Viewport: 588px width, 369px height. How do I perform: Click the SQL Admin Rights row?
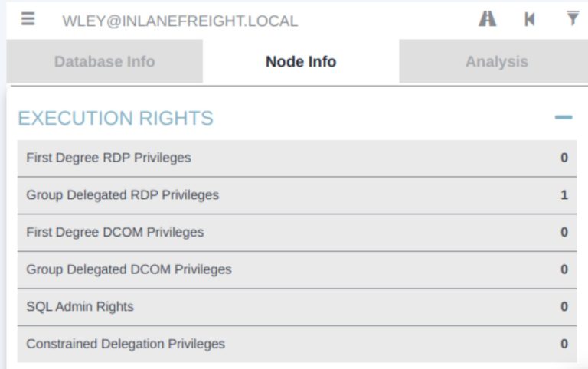point(80,307)
